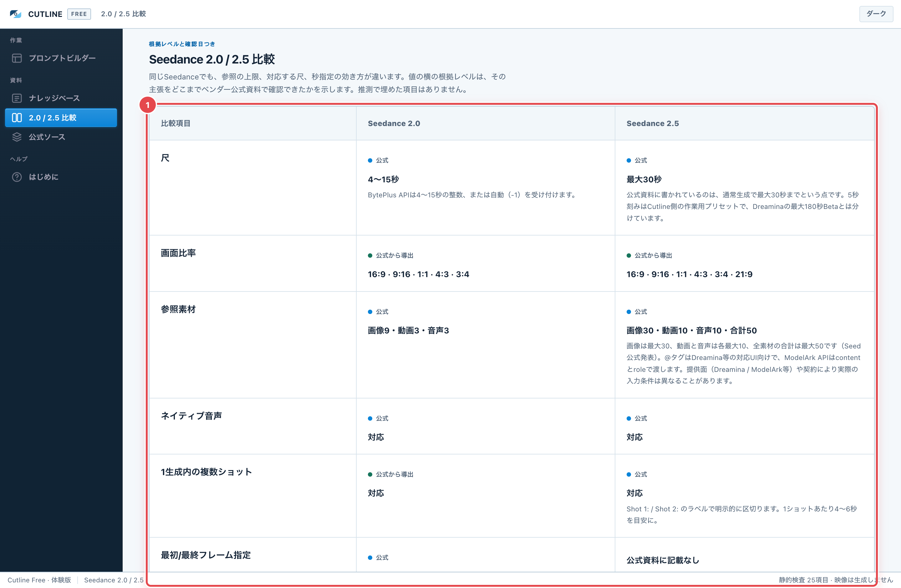Open プロンプトビルダー from the sidebar
Viewport: 901px width, 588px height.
[x=61, y=58]
